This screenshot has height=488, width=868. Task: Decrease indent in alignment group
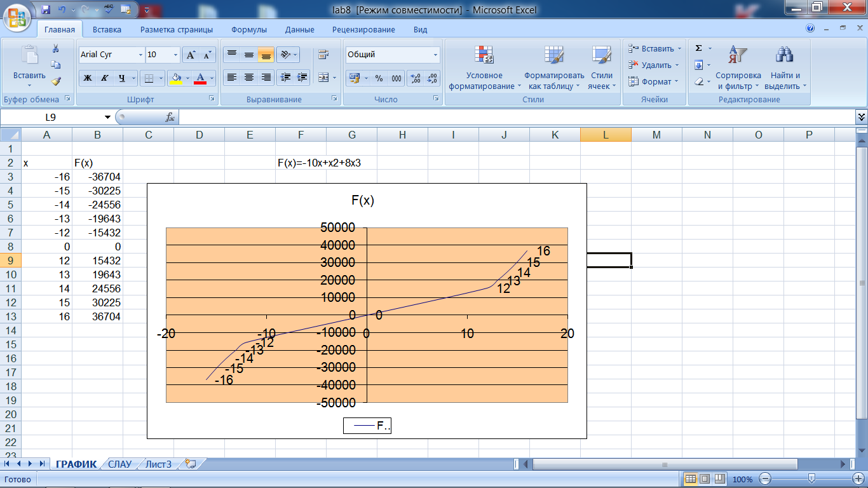[285, 78]
